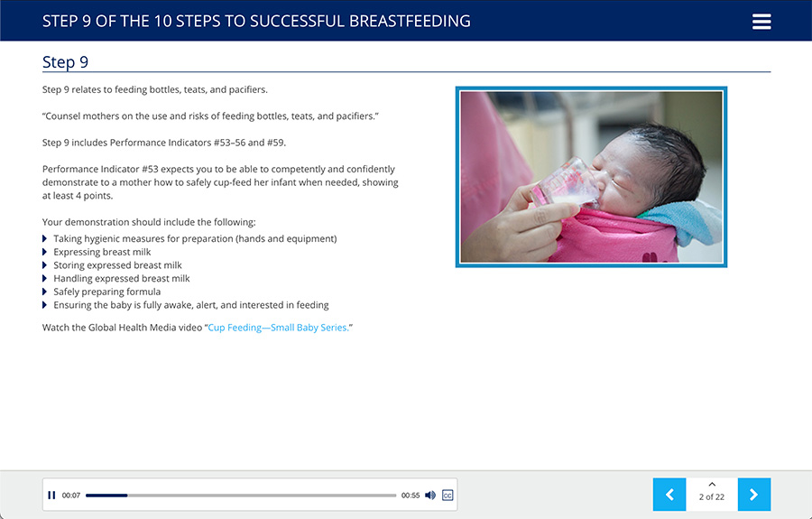Click the 00:55 total duration label
This screenshot has height=519, width=812.
click(x=411, y=496)
